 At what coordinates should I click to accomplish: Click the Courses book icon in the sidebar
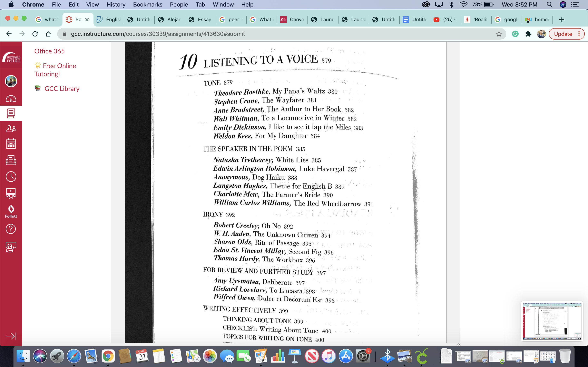tap(11, 113)
